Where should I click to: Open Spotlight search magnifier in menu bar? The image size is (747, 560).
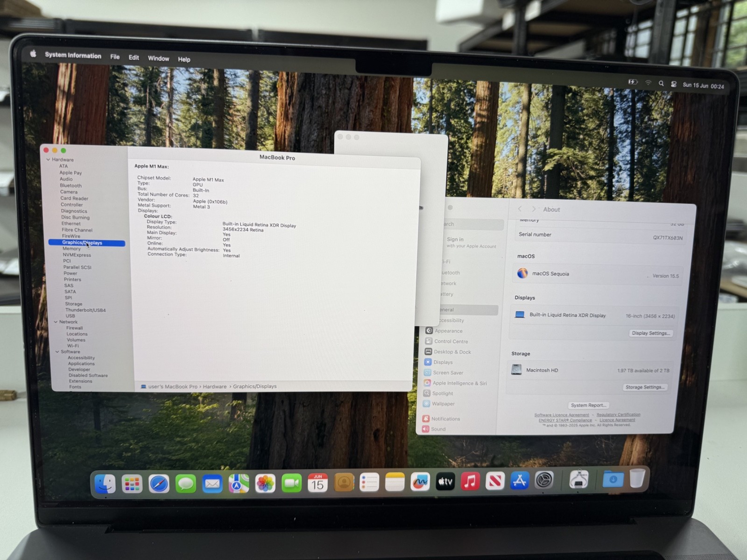point(661,84)
